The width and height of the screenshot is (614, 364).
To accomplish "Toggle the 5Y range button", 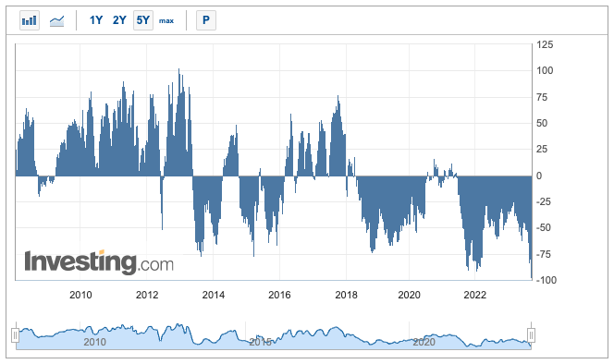I will tap(143, 20).
